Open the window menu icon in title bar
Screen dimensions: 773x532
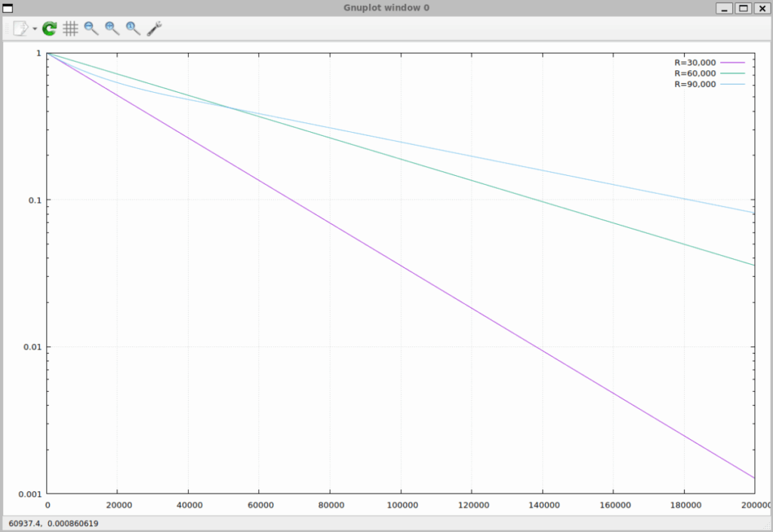click(x=8, y=8)
